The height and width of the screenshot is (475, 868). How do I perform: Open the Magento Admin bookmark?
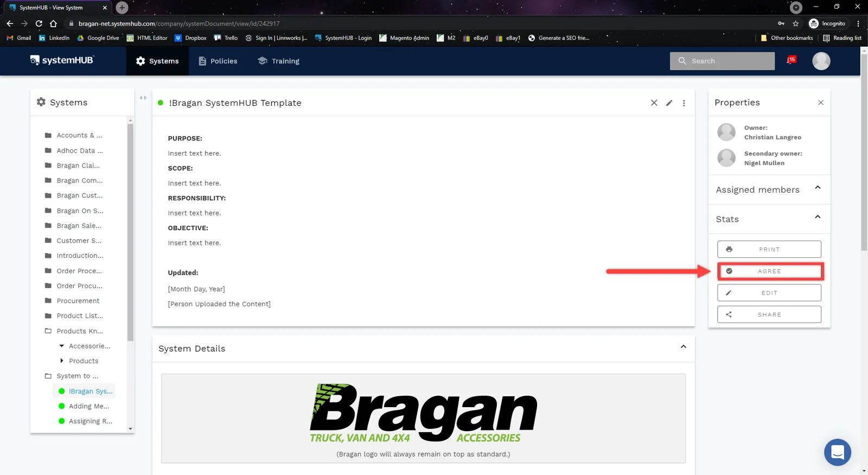[404, 38]
